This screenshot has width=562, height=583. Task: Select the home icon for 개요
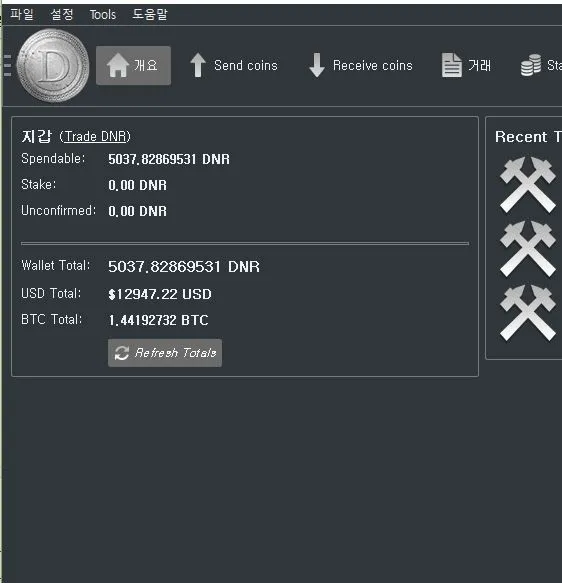[x=118, y=65]
